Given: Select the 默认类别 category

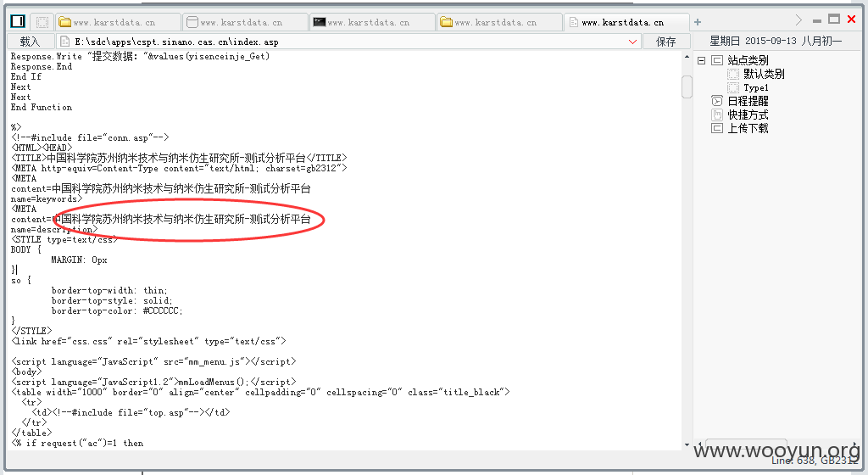Looking at the screenshot, I should pos(764,74).
